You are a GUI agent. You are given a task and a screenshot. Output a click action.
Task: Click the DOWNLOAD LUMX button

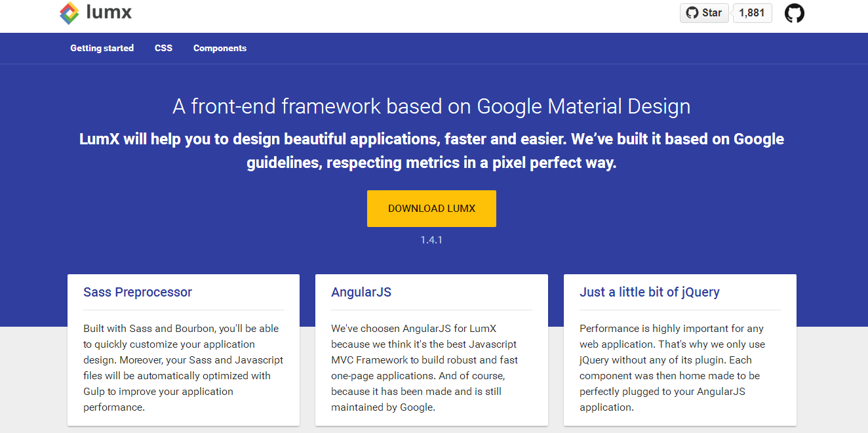tap(431, 209)
